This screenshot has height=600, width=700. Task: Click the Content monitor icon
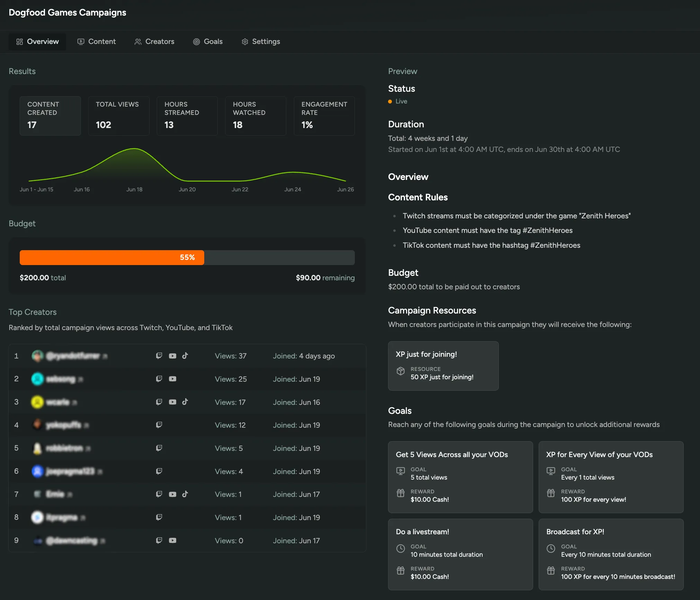click(x=81, y=42)
